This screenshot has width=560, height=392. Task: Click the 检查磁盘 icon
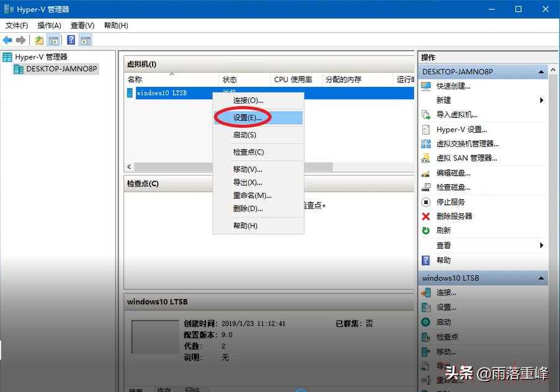[x=425, y=187]
